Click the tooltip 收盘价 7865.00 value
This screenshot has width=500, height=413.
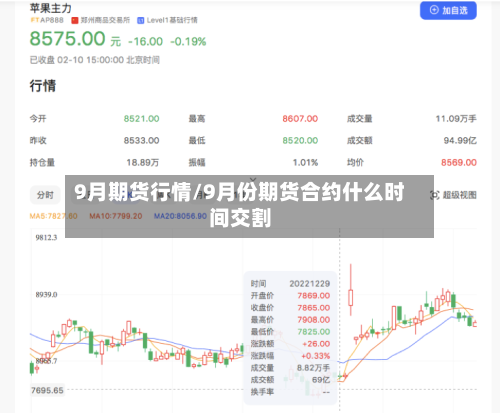pyautogui.click(x=314, y=308)
